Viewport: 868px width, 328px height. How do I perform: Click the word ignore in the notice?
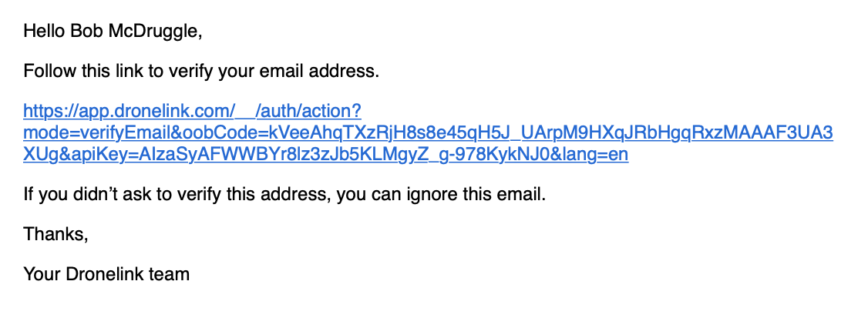(422, 196)
